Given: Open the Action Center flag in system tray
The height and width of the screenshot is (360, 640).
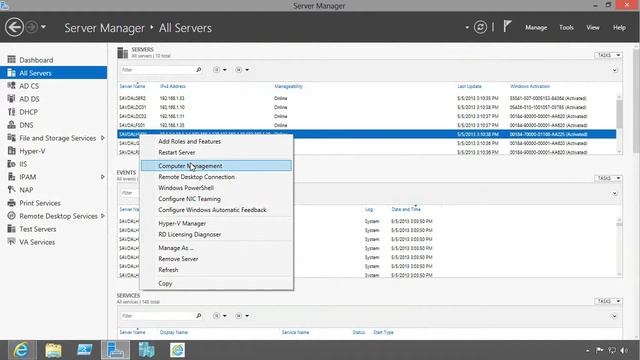Looking at the screenshot, I should tap(599, 351).
